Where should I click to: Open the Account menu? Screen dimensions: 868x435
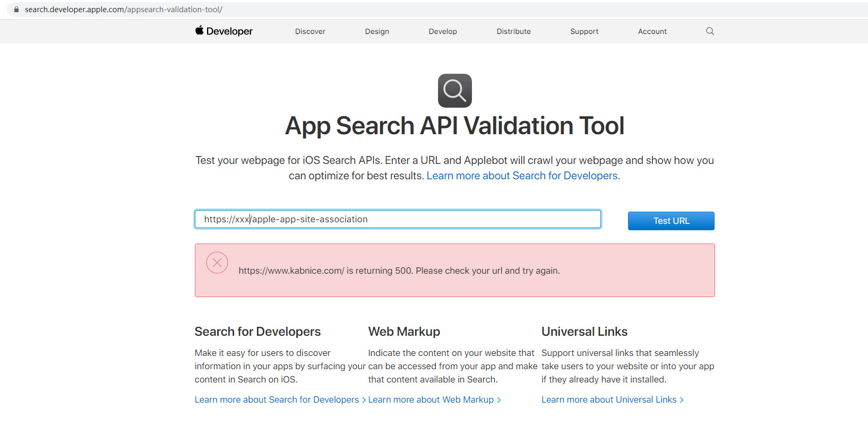652,31
